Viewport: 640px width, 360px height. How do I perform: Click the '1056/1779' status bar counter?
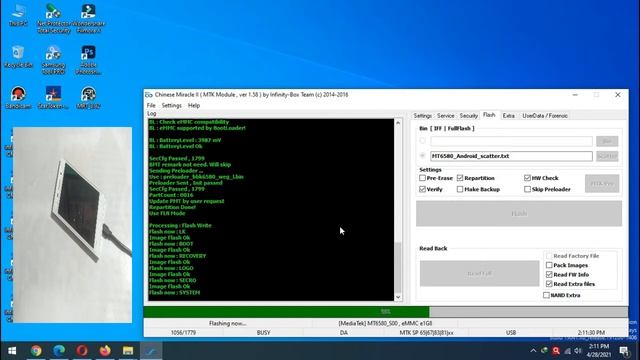click(183, 333)
